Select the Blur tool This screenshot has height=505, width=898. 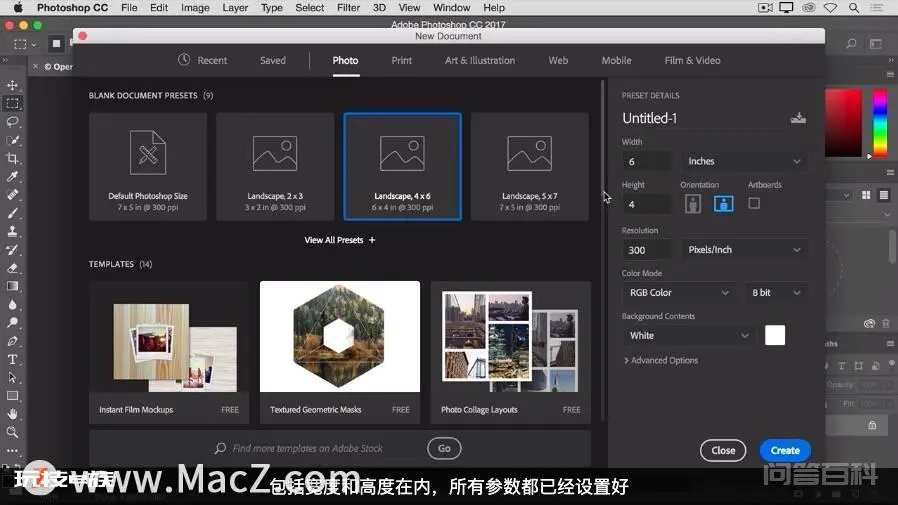coord(12,305)
